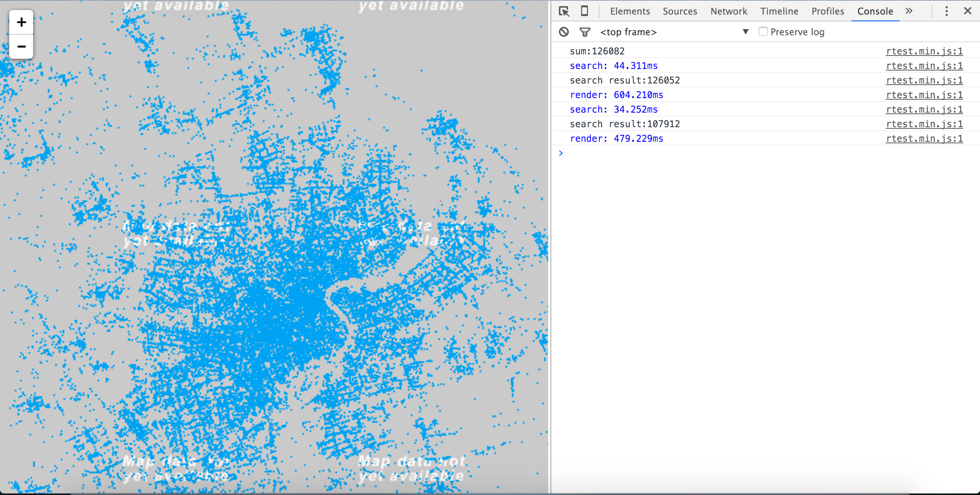Viewport: 980px width, 495px height.
Task: Open DevTools three-dot customize menu
Action: point(946,11)
